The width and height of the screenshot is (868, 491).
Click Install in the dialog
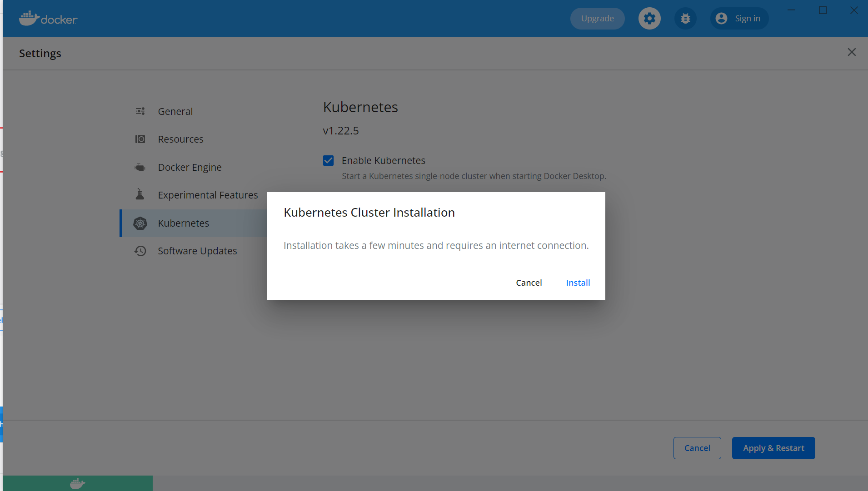coord(578,283)
